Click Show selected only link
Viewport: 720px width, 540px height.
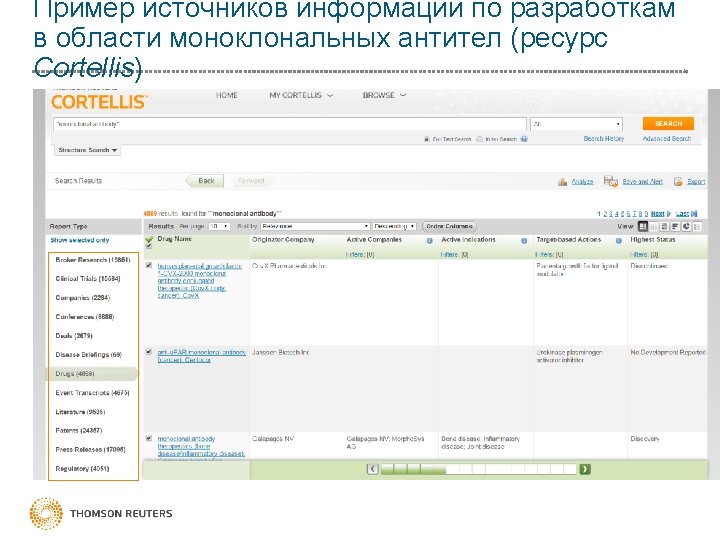pyautogui.click(x=80, y=240)
